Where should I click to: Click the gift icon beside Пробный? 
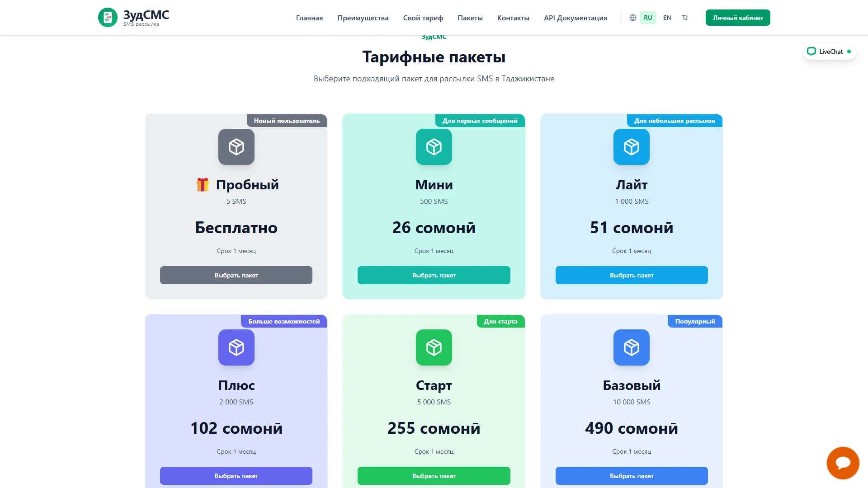point(203,184)
